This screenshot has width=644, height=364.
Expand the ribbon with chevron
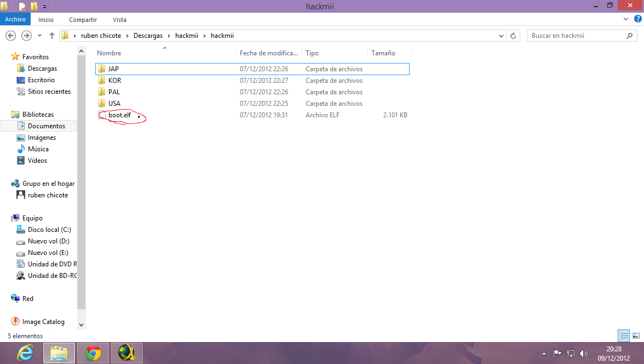(x=625, y=19)
